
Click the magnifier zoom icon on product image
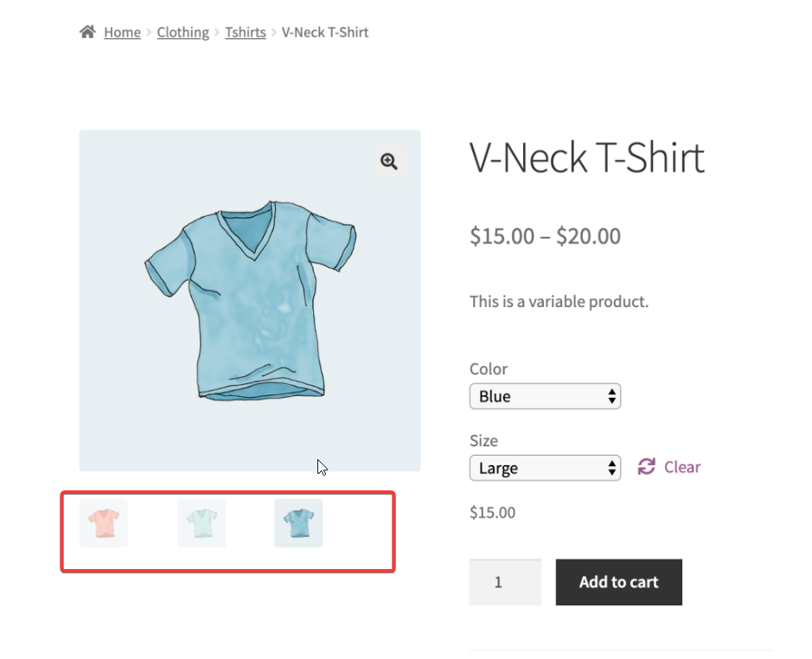pyautogui.click(x=387, y=162)
